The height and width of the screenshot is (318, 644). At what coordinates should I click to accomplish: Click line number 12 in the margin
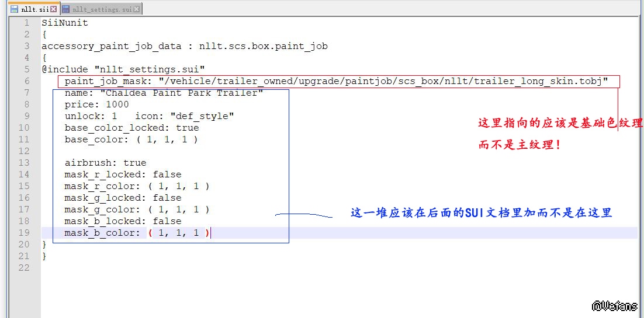24,151
